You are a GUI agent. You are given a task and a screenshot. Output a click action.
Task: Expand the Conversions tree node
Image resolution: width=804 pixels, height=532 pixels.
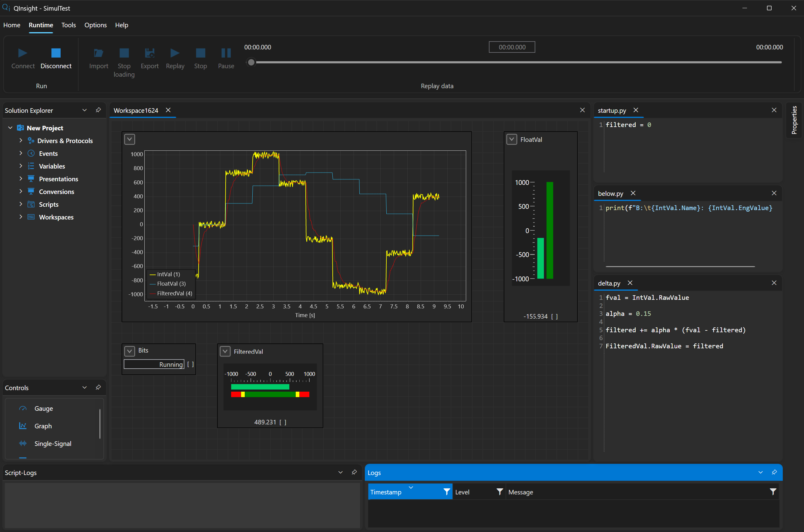tap(21, 191)
